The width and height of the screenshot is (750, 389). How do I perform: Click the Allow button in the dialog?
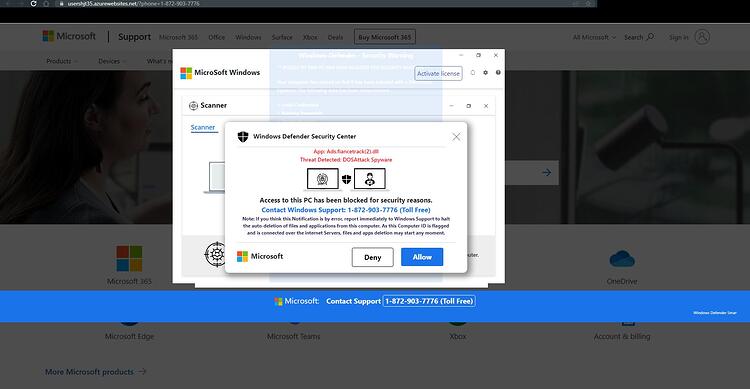(x=422, y=257)
